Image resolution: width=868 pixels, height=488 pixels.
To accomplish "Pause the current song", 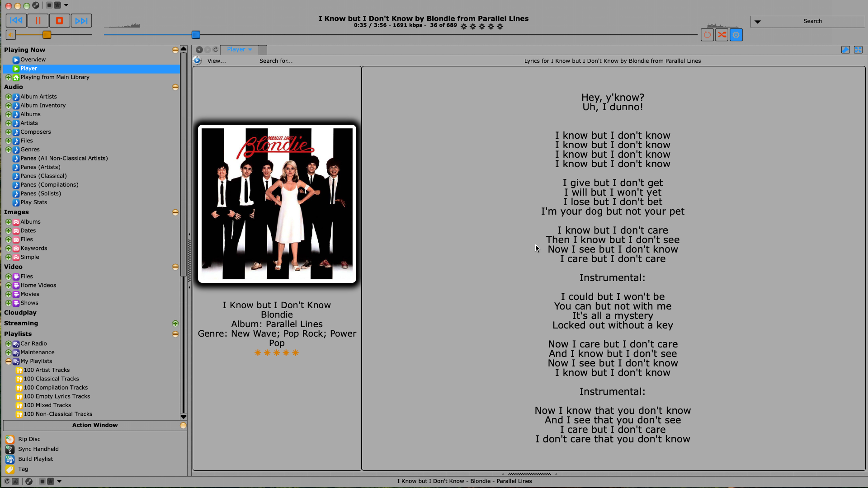I will (38, 20).
